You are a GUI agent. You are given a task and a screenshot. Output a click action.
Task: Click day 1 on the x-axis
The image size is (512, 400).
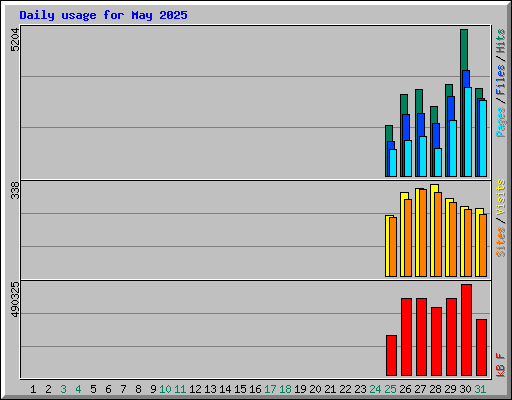[33, 389]
